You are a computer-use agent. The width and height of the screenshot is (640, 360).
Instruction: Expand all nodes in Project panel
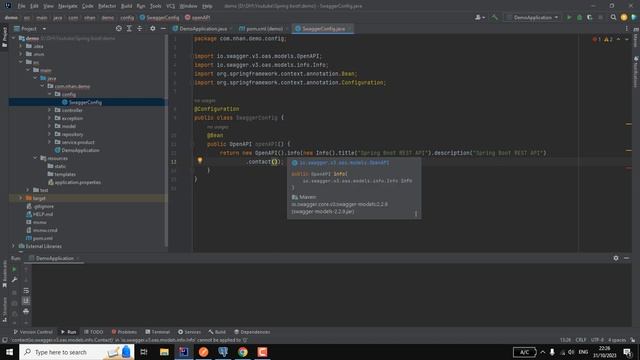point(129,29)
